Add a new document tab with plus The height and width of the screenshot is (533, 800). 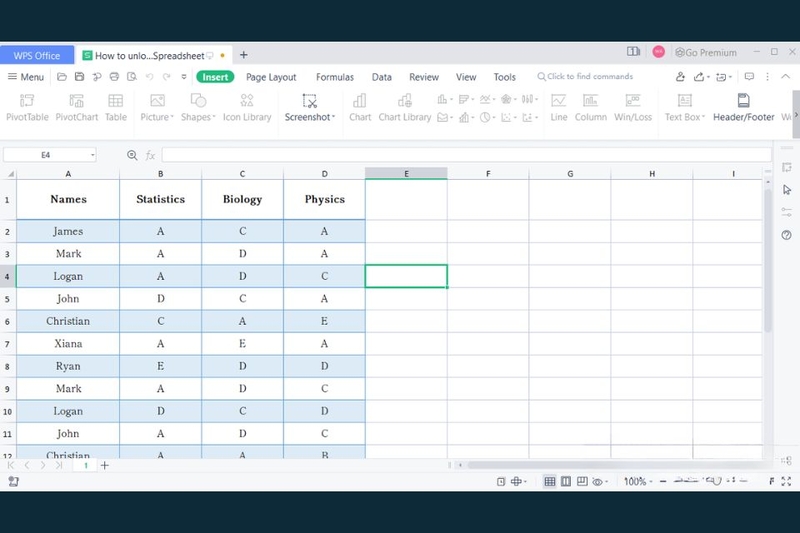(x=243, y=55)
